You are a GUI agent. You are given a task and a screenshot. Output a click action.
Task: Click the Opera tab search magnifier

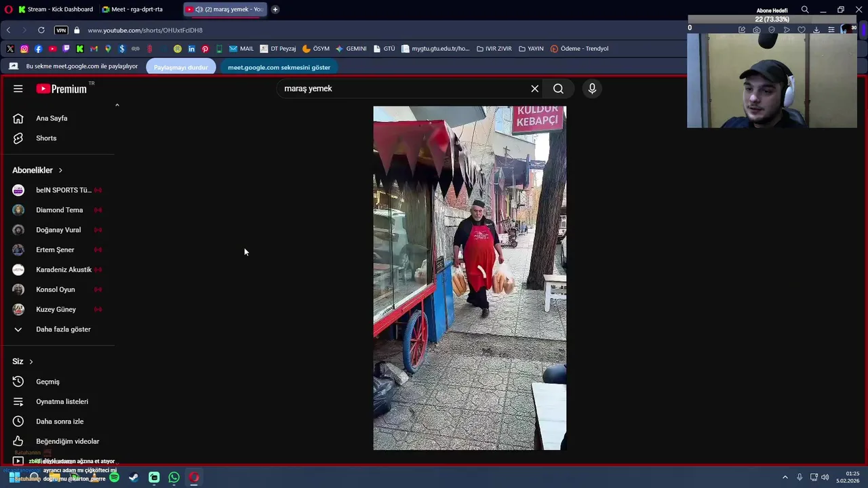point(805,9)
